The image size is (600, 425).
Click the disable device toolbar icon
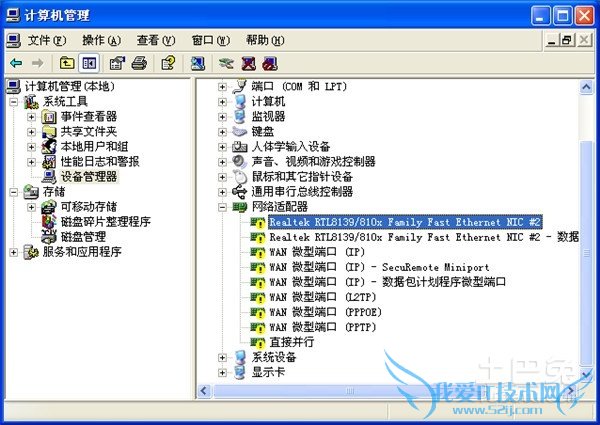point(270,63)
